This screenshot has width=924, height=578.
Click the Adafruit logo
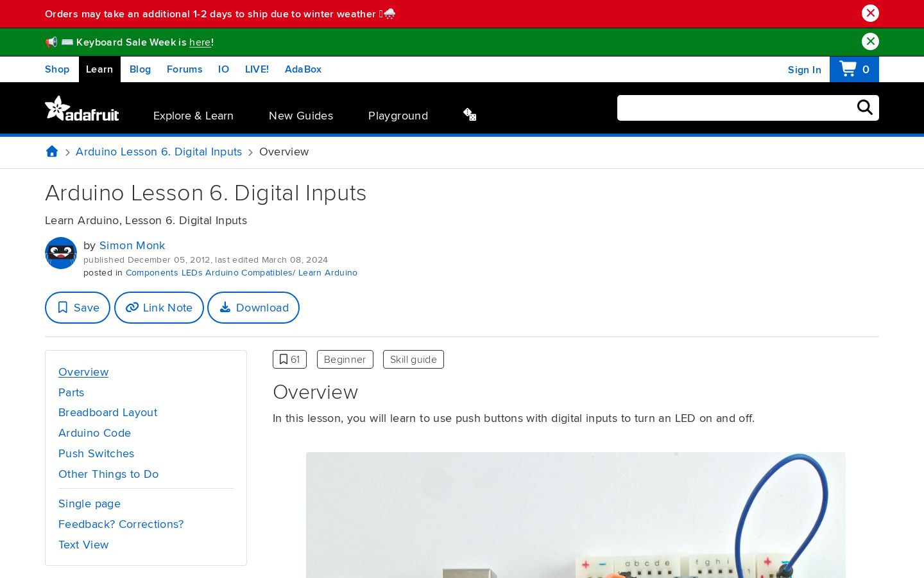pyautogui.click(x=82, y=109)
